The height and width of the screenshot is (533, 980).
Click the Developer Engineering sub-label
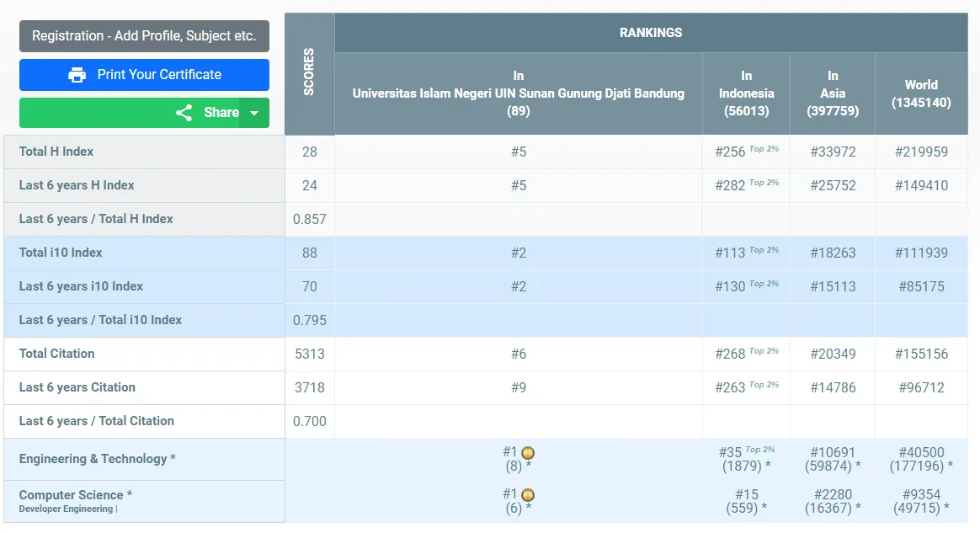[67, 509]
